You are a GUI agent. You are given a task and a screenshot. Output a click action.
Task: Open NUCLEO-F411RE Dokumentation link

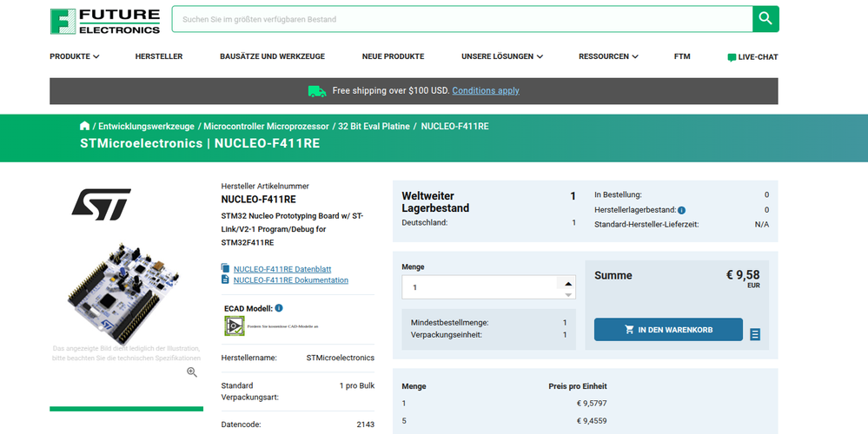[x=290, y=280]
